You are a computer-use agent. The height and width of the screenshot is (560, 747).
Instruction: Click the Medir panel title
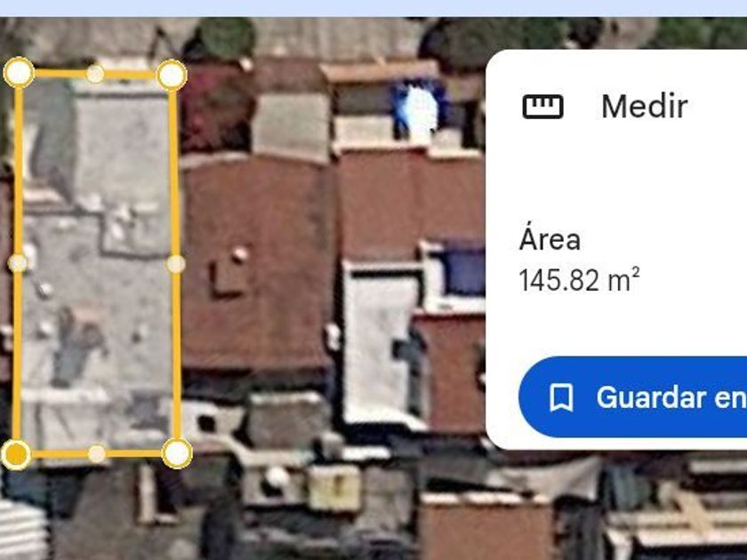pyautogui.click(x=644, y=106)
